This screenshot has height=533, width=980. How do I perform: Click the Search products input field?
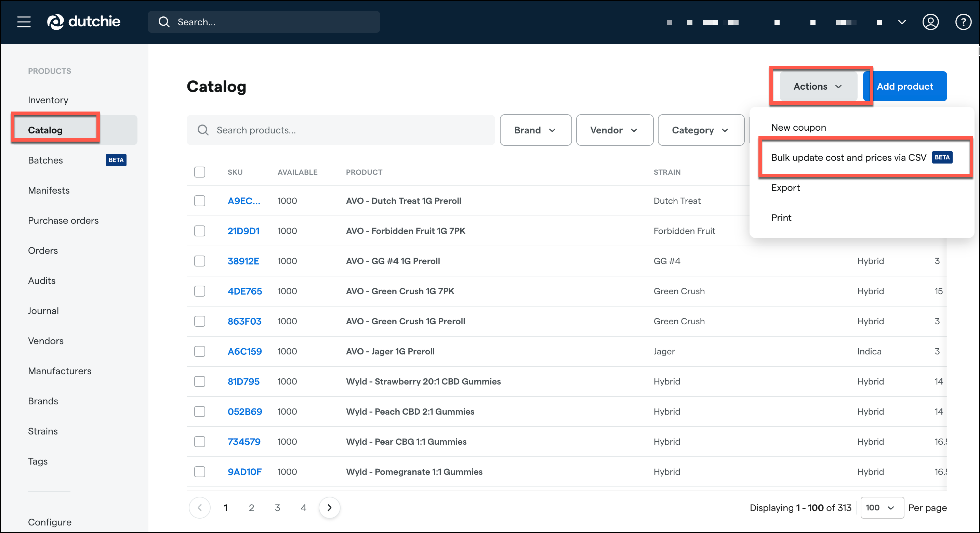341,130
